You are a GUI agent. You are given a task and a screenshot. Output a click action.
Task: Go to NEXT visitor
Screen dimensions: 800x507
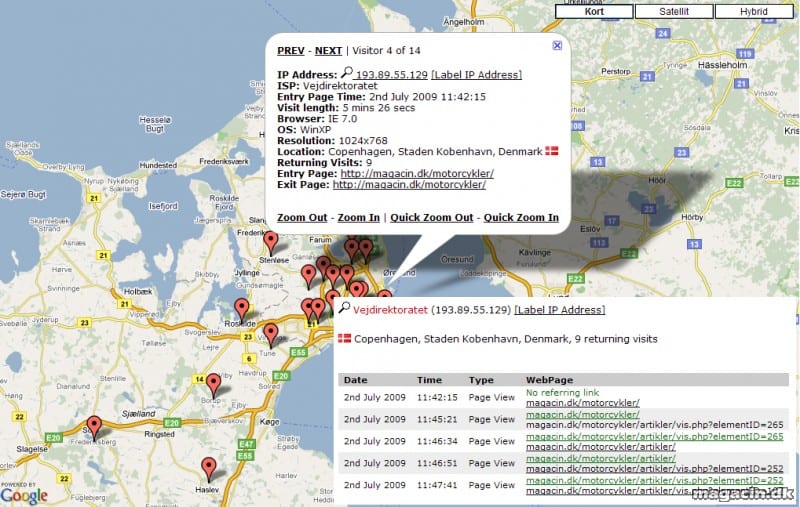coord(328,50)
